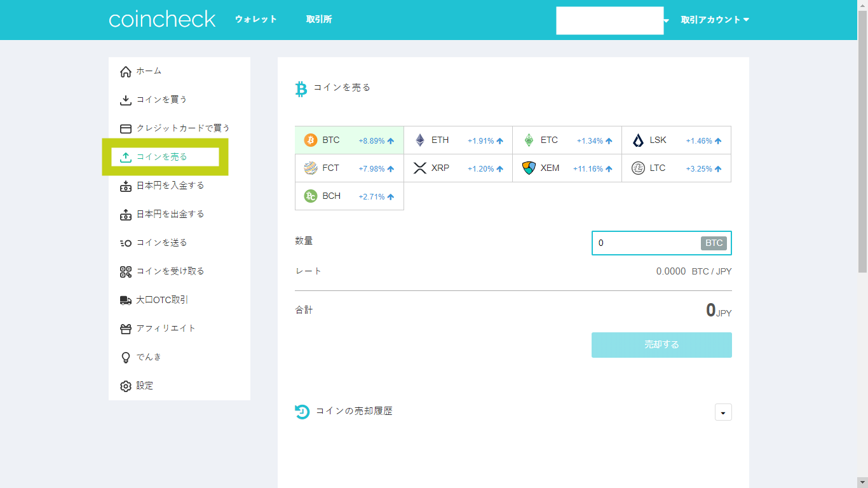The width and height of the screenshot is (868, 488).
Task: Click the send icon for コインを送る
Action: (x=126, y=243)
